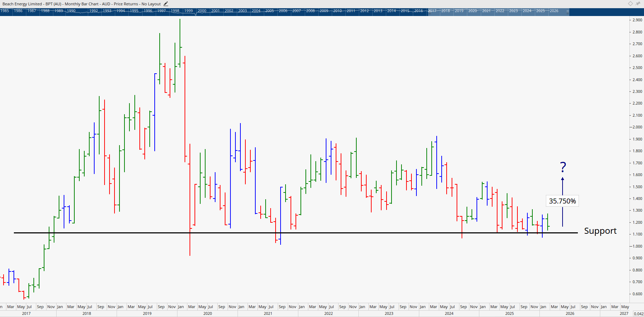Select the black horizontal support line
The image size is (644, 317).
(320, 233)
